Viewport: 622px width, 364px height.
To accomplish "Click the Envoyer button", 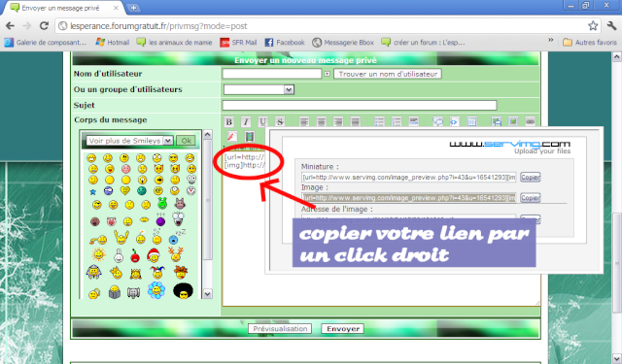I will pyautogui.click(x=343, y=329).
